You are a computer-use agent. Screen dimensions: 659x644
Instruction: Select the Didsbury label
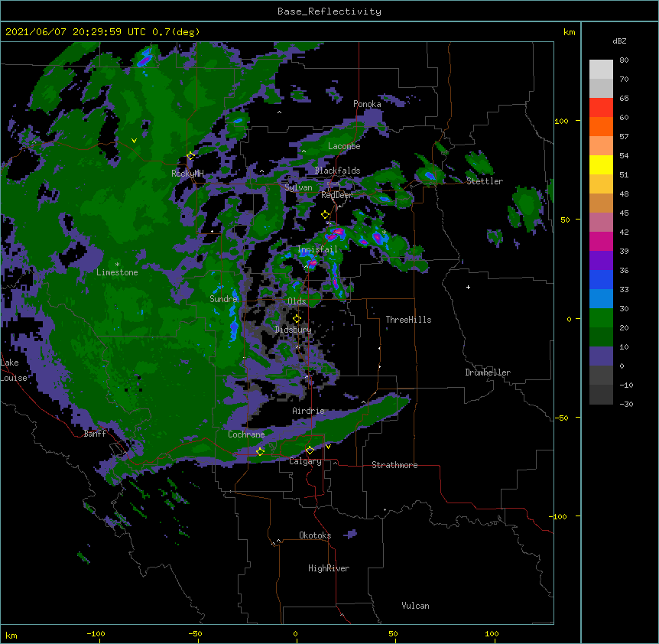294,330
